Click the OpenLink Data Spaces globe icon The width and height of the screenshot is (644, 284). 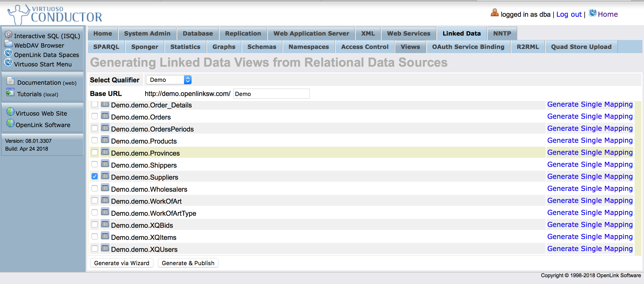coord(9,53)
